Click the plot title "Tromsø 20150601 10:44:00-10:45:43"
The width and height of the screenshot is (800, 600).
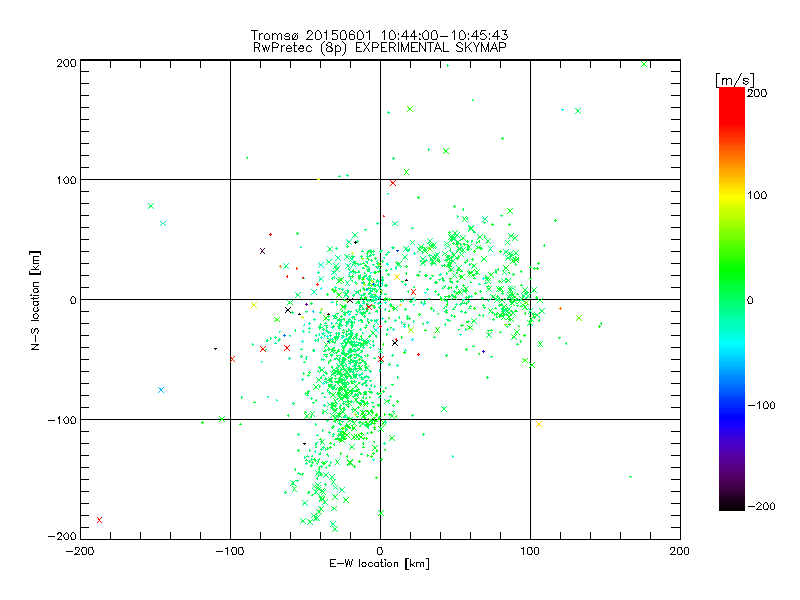pyautogui.click(x=380, y=35)
